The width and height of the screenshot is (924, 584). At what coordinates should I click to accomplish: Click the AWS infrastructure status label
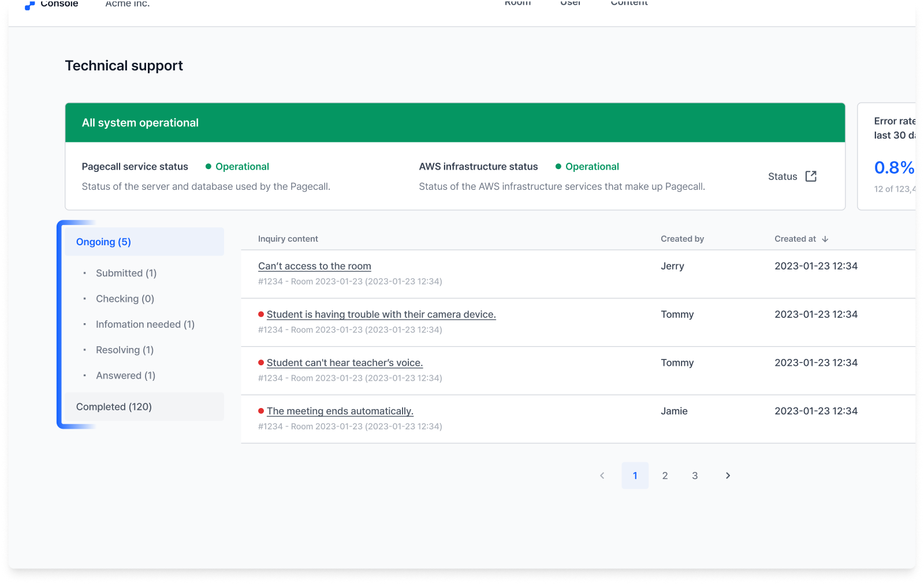478,167
